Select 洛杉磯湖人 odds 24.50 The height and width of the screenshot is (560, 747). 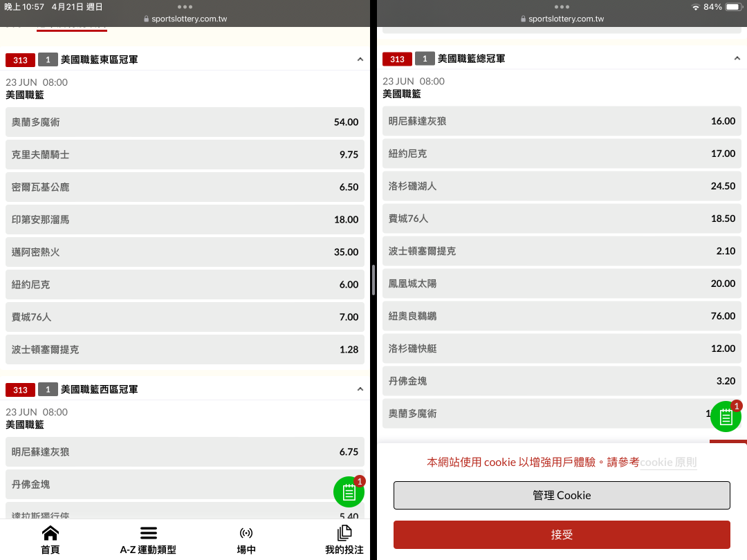(x=562, y=186)
